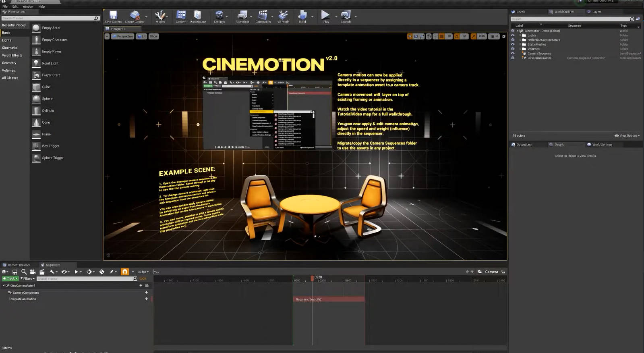Toggle visibility eye for ReflectionCaptureActors folder

coord(513,40)
